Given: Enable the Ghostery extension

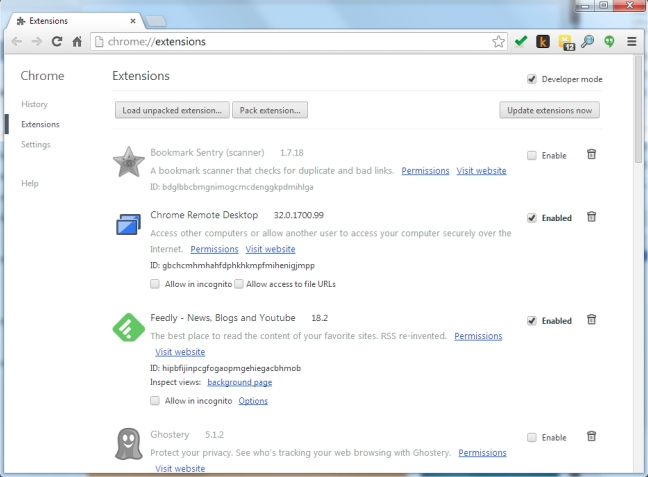Looking at the screenshot, I should point(532,437).
